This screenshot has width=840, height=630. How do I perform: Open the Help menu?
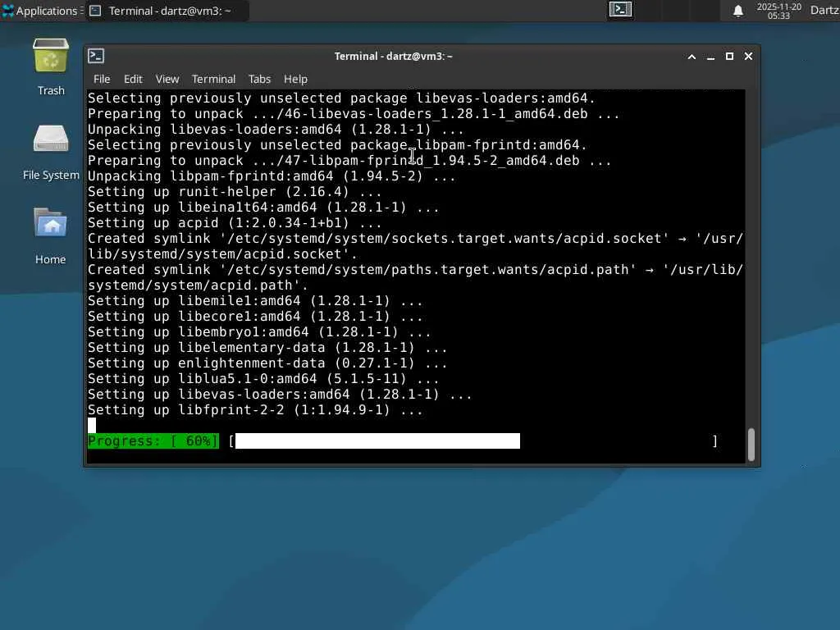click(x=295, y=80)
